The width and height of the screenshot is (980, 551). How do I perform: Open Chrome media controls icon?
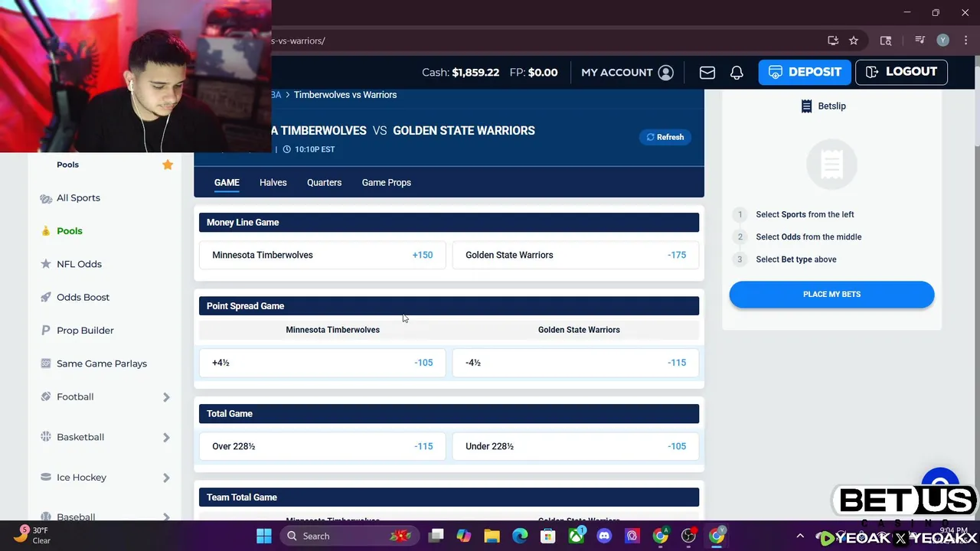point(920,41)
